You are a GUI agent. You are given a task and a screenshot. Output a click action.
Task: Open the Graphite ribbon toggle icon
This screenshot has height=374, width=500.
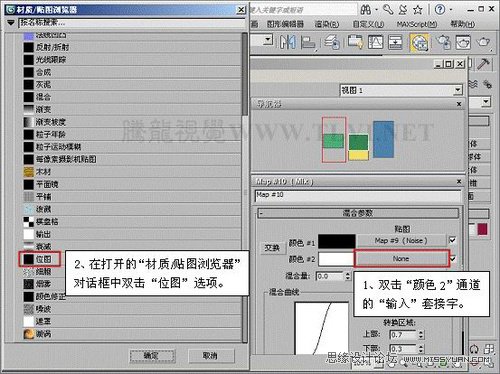[x=355, y=42]
